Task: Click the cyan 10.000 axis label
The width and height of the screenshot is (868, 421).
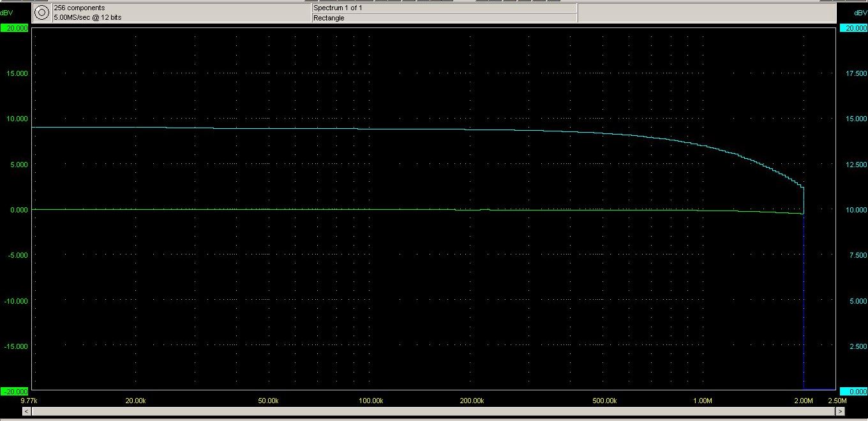Action: click(x=856, y=209)
